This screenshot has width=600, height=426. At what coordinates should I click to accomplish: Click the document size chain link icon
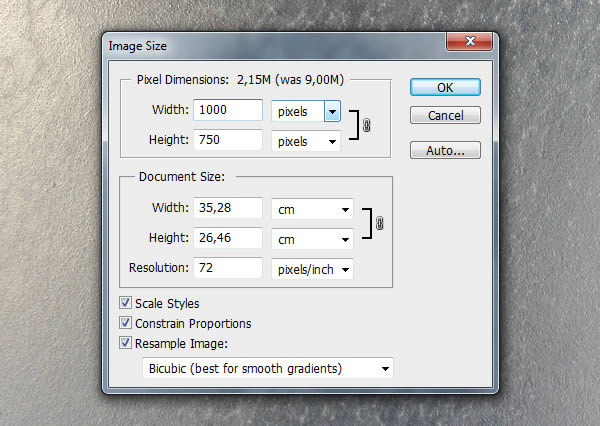[x=379, y=225]
